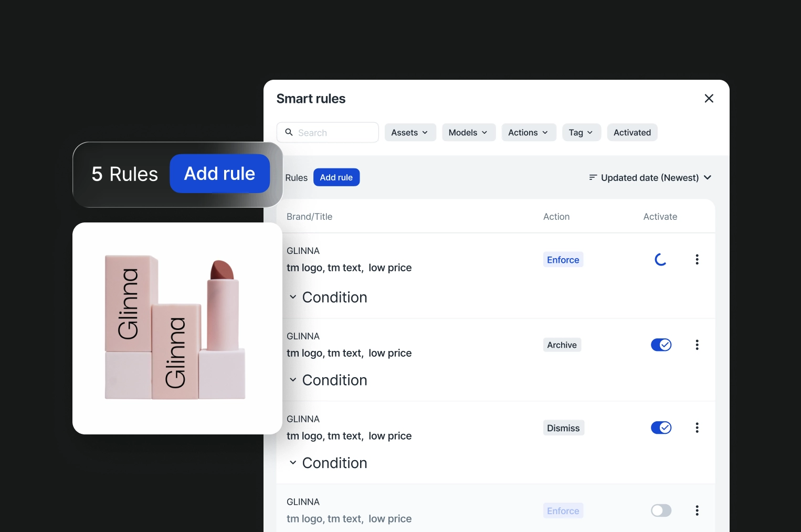Click the Activated filter chip
Image resolution: width=801 pixels, height=532 pixels.
point(632,132)
